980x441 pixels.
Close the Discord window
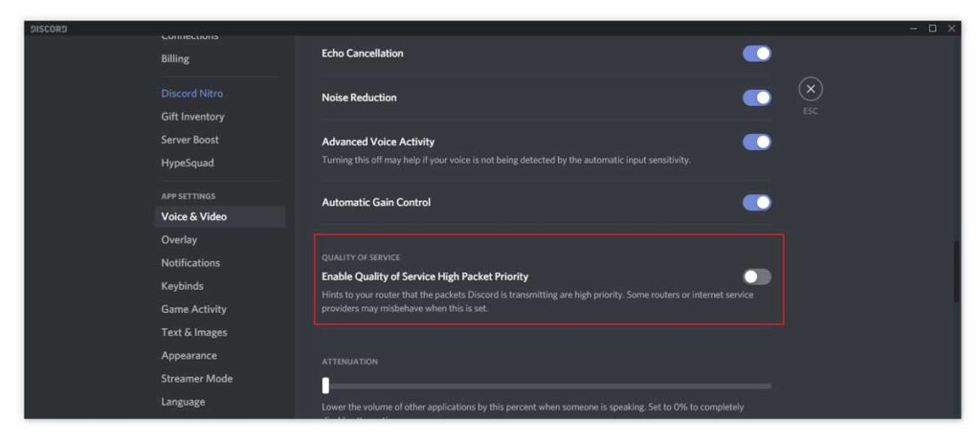tap(951, 28)
